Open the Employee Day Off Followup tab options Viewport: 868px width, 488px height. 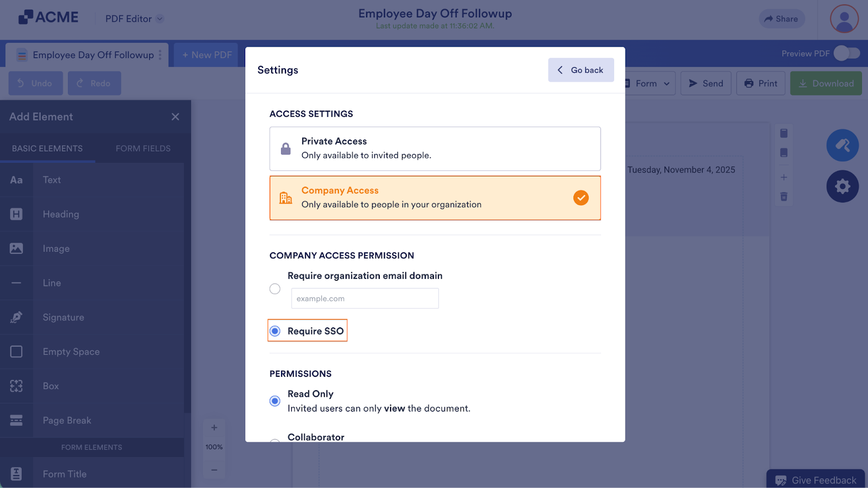(x=160, y=55)
